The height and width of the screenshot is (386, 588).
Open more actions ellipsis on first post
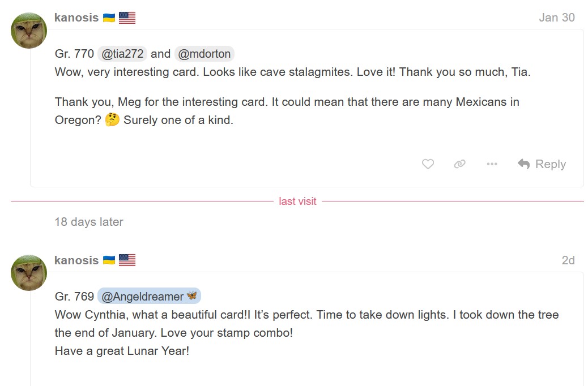(492, 164)
